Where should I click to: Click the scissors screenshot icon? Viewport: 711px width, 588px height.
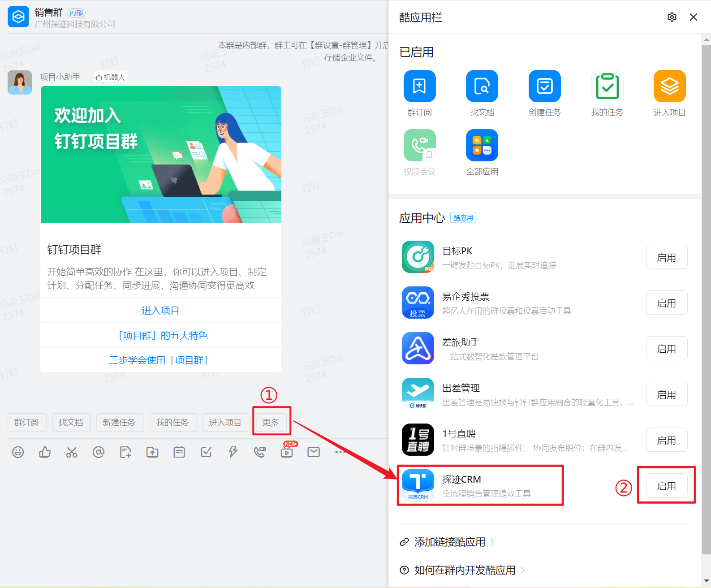[72, 452]
